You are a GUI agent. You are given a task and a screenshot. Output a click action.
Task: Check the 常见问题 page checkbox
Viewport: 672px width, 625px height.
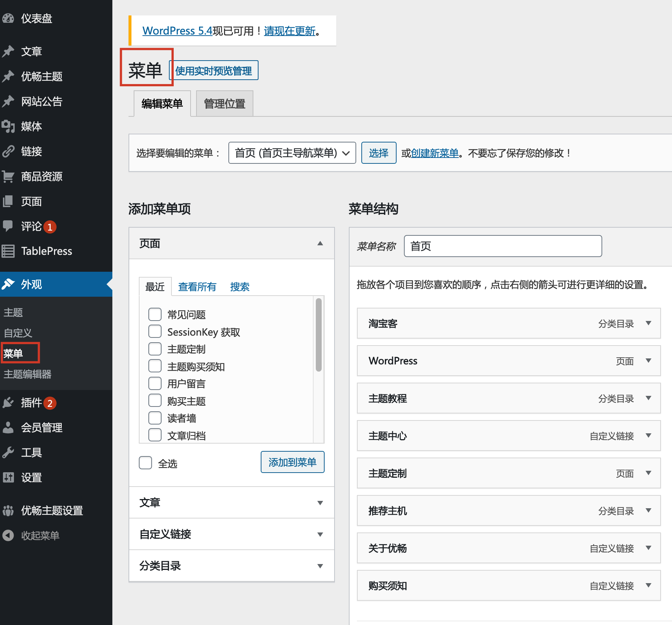155,314
